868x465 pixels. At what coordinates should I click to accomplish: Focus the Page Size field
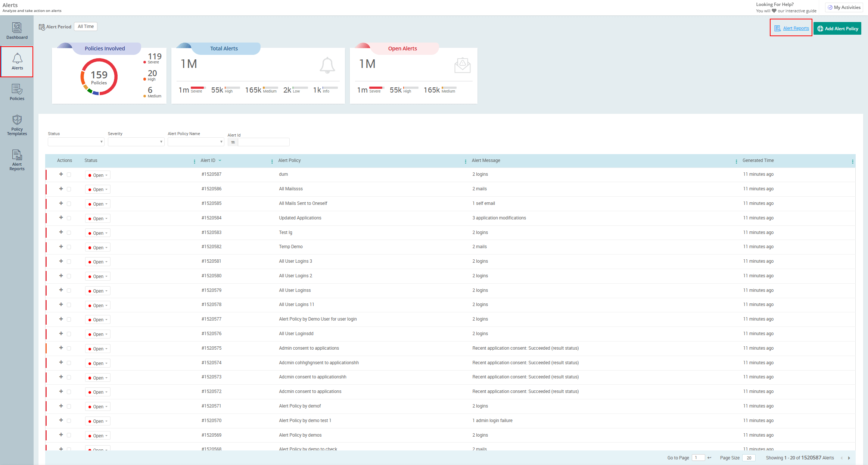(x=749, y=458)
